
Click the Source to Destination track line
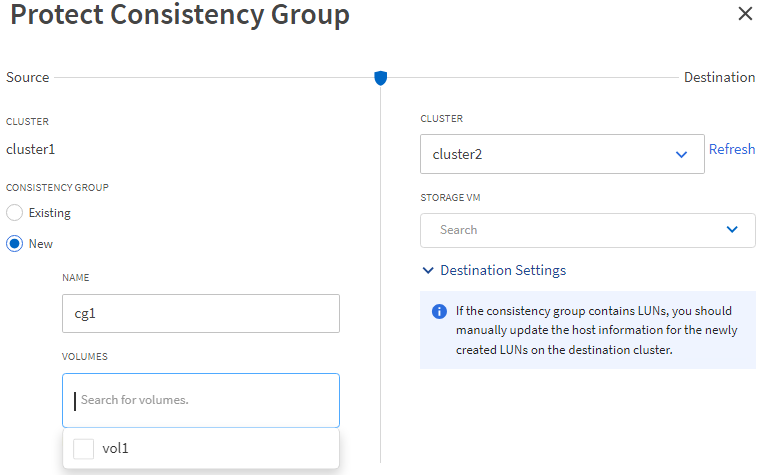click(x=210, y=77)
